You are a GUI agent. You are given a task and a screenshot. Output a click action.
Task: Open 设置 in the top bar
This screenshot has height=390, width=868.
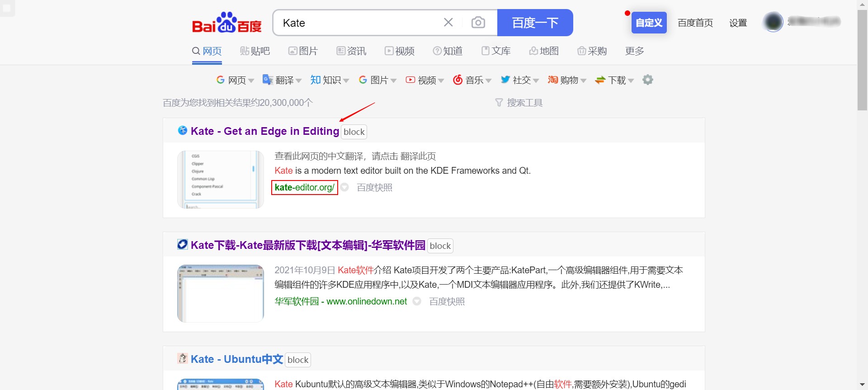(738, 23)
